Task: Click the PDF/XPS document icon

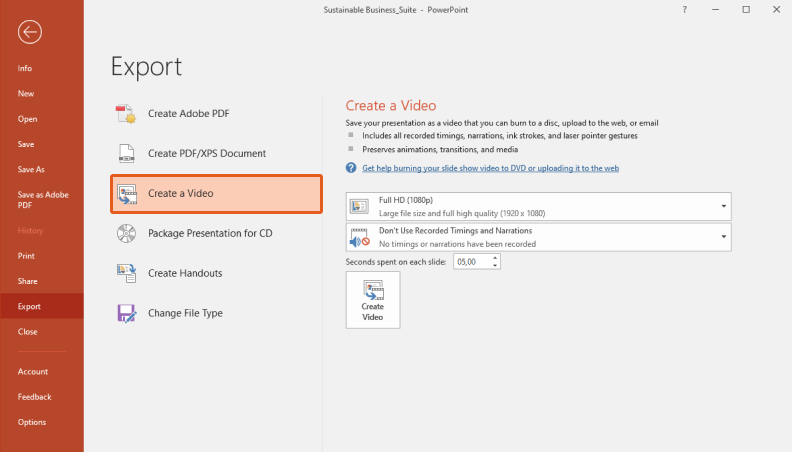Action: pyautogui.click(x=126, y=154)
